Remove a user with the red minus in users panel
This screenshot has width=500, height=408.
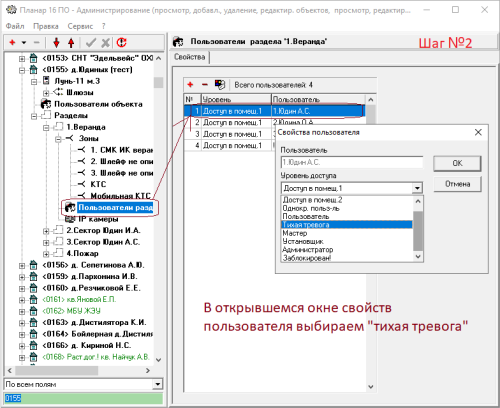(205, 85)
